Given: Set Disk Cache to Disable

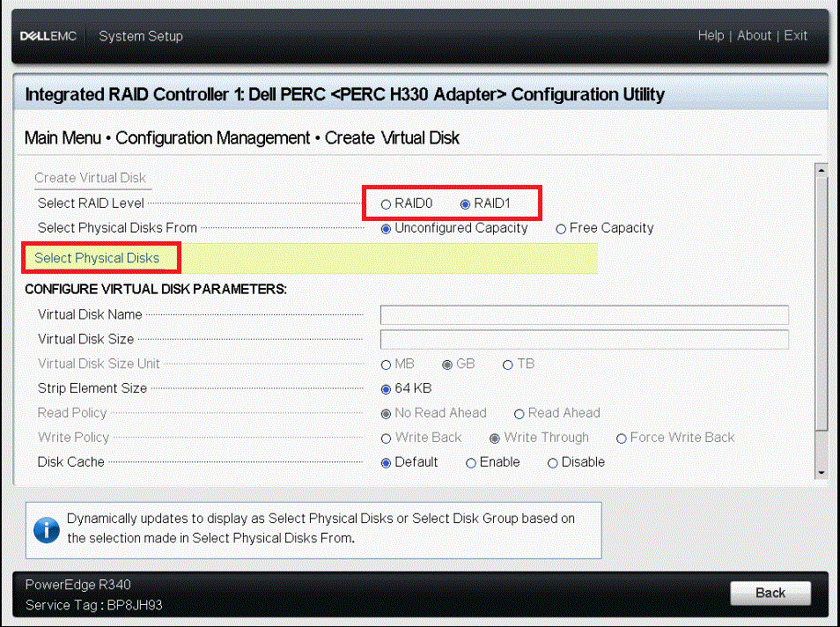Looking at the screenshot, I should point(553,463).
